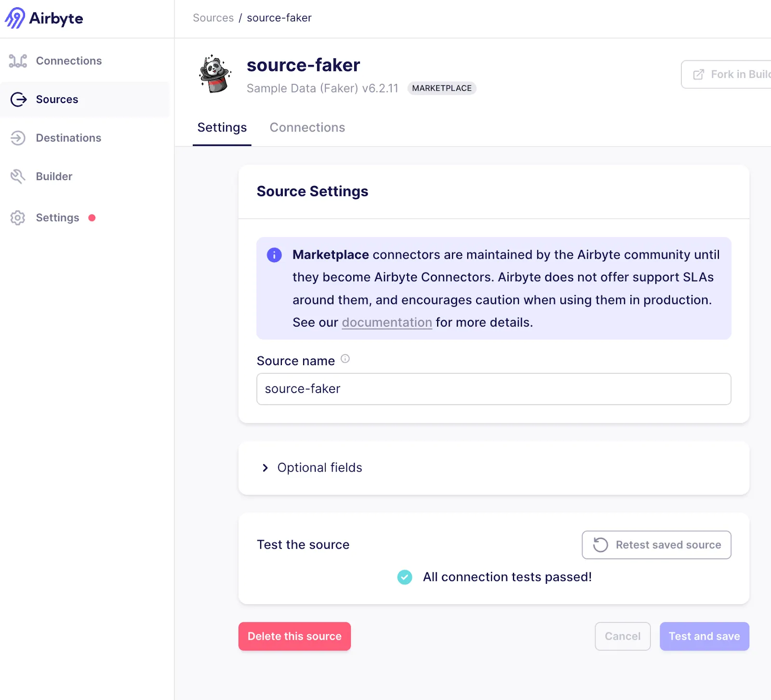Open Builder in the left sidebar
Viewport: 771px width, 700px height.
click(85, 176)
